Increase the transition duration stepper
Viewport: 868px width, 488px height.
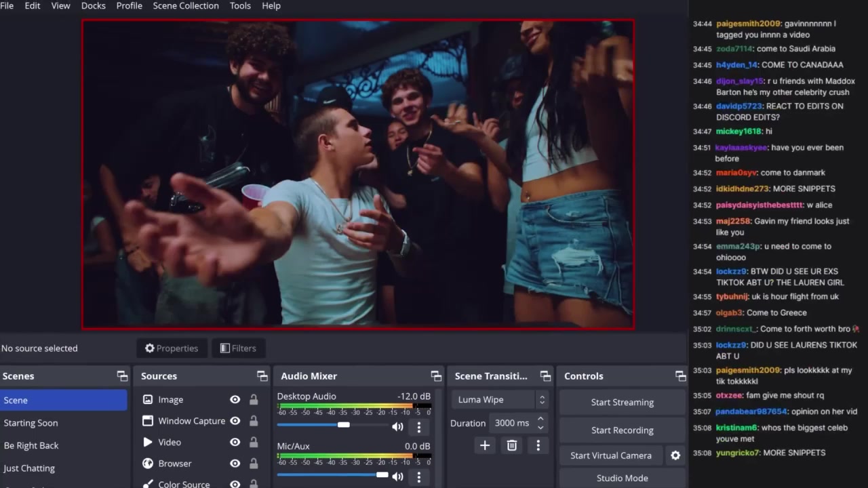pos(540,419)
